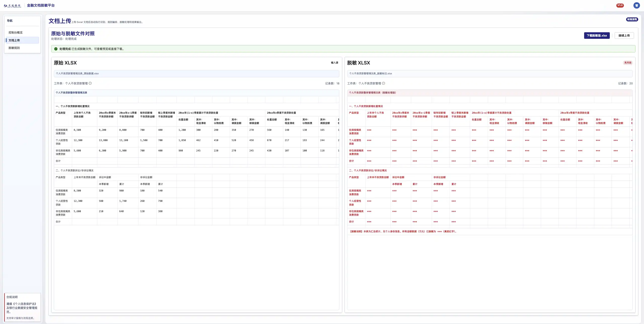
Task: Click the 个人不良贷款整体管理情况表 original table title
Action: point(71,93)
